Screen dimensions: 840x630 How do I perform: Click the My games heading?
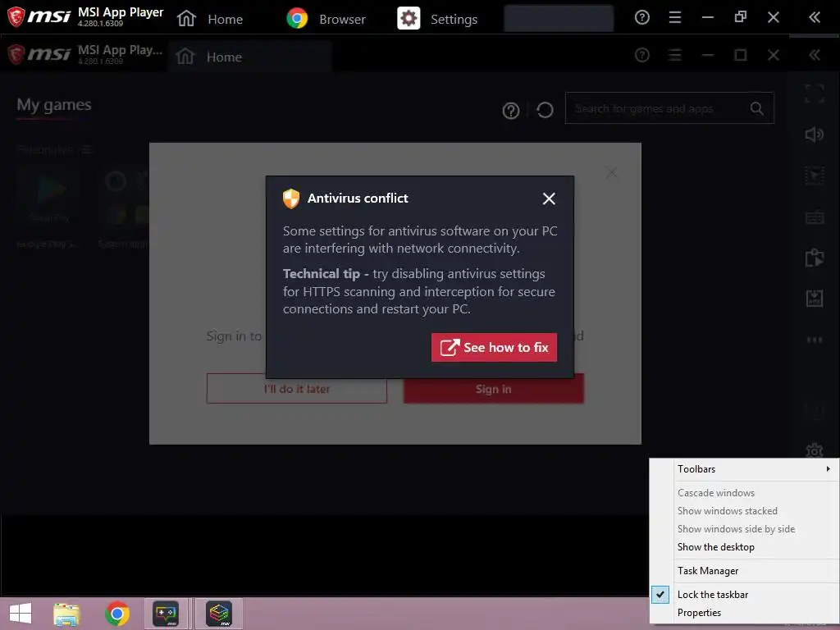pyautogui.click(x=54, y=104)
